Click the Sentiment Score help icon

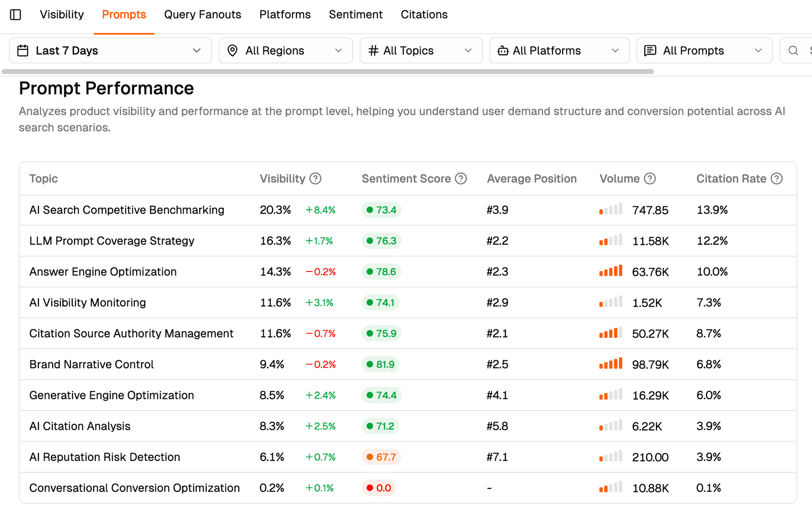(x=461, y=178)
